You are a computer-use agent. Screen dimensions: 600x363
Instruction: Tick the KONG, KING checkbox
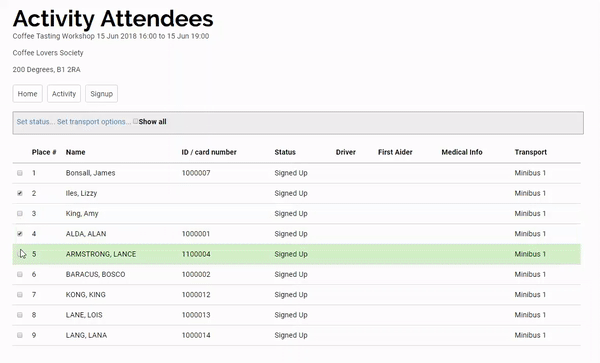tap(20, 295)
